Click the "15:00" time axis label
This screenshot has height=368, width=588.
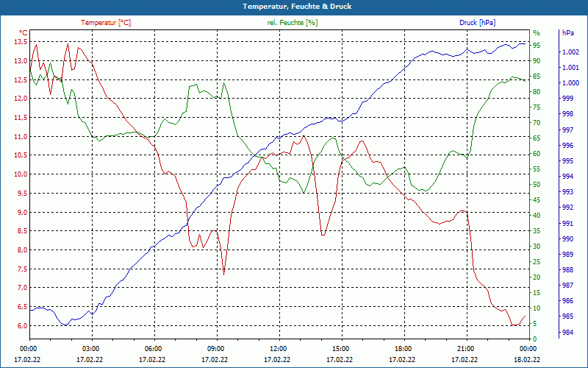(x=340, y=348)
